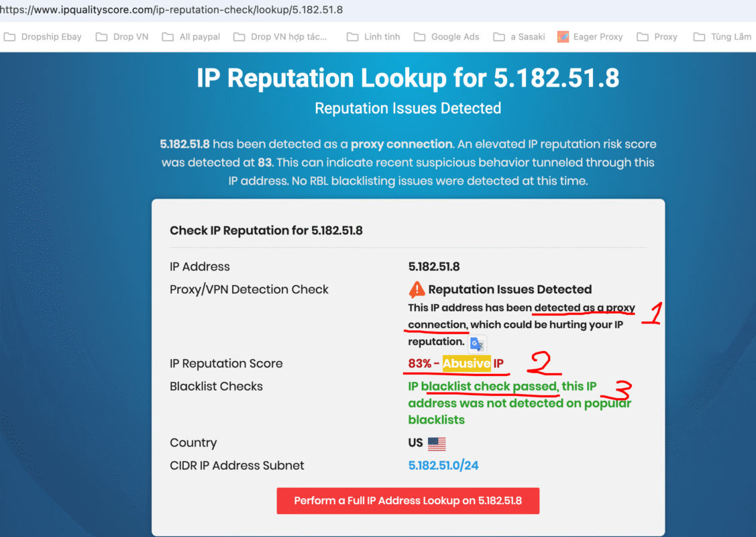This screenshot has height=537, width=756.
Task: Click the Blacklist Checks label
Action: click(216, 387)
